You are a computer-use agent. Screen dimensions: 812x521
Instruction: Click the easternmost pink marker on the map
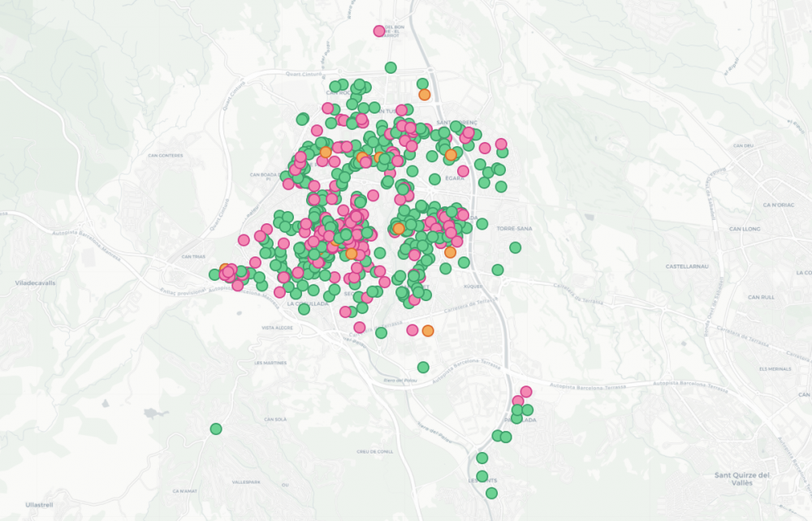[526, 392]
